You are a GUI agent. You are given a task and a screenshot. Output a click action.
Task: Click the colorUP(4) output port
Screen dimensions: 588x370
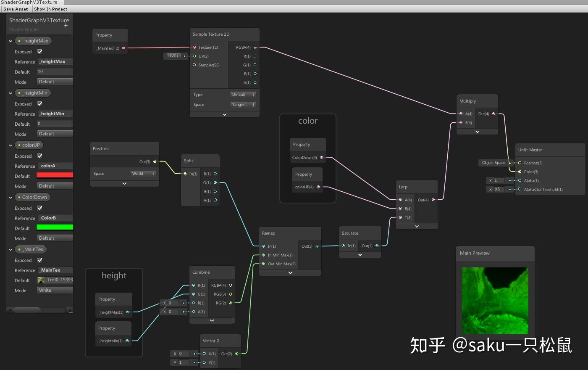318,187
